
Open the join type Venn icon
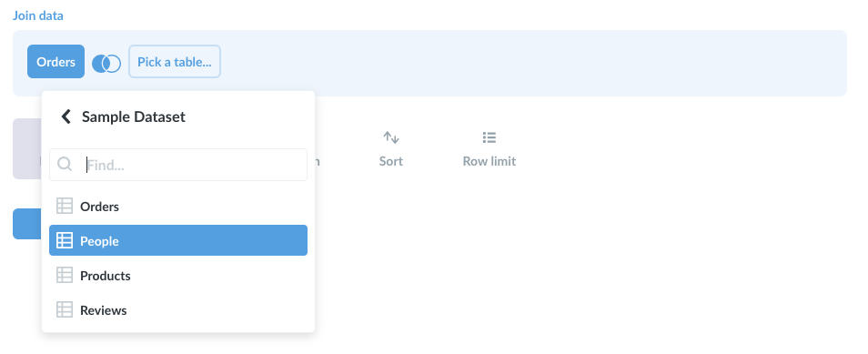[106, 63]
